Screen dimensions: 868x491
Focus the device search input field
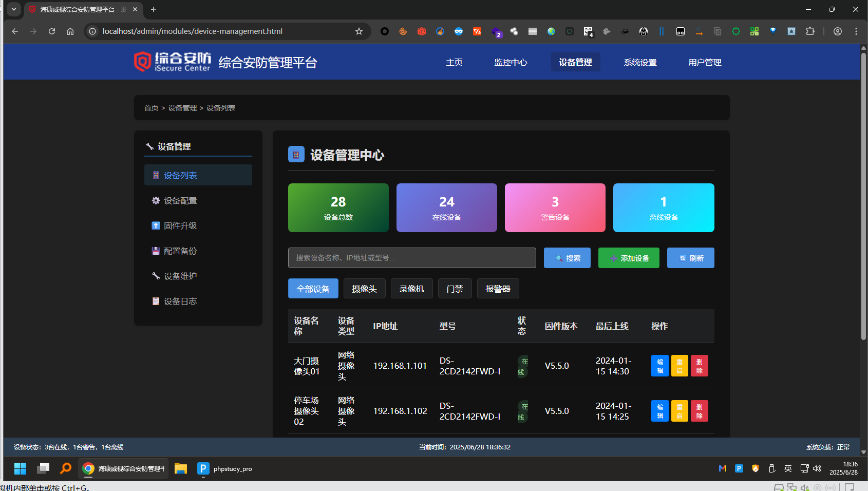click(412, 258)
